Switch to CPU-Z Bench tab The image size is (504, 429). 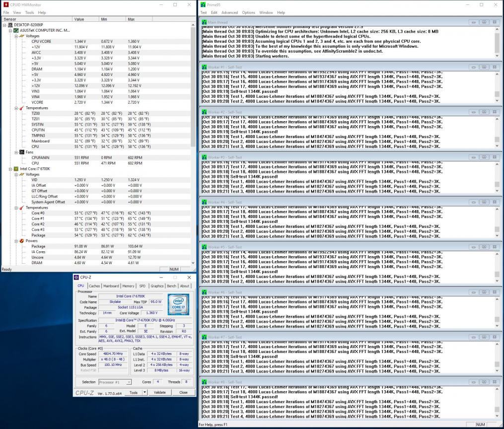172,286
